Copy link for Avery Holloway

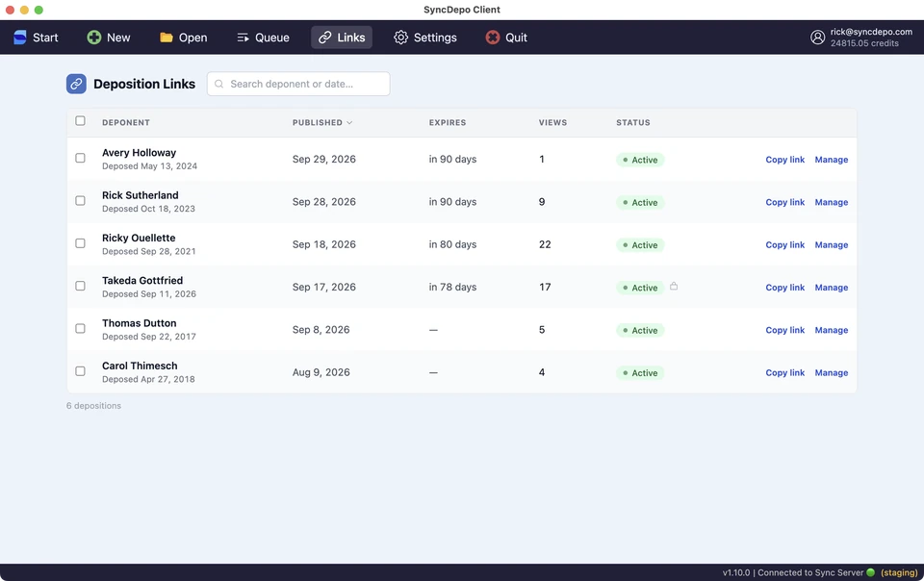(x=785, y=160)
